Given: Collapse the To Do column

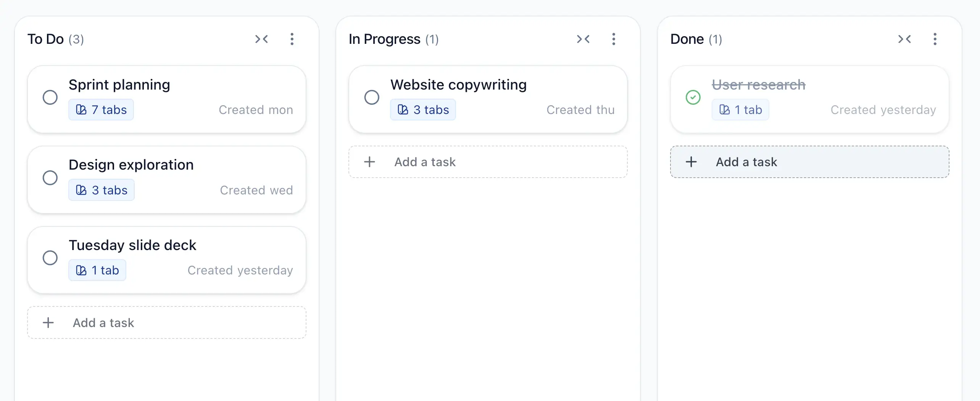Looking at the screenshot, I should (261, 39).
